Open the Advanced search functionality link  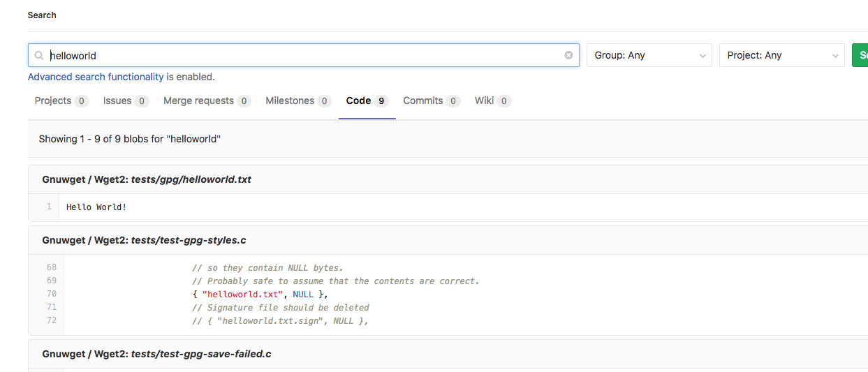pos(96,77)
